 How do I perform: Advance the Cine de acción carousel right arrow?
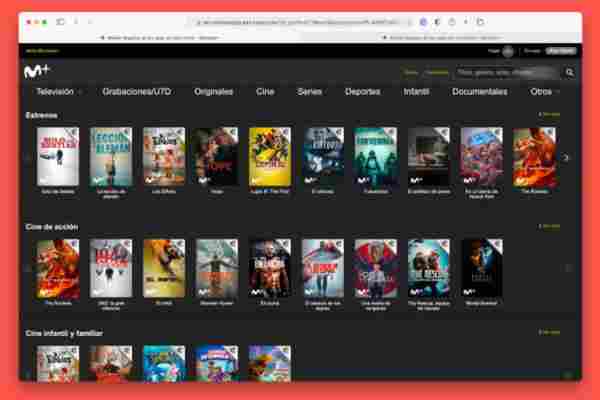(568, 269)
